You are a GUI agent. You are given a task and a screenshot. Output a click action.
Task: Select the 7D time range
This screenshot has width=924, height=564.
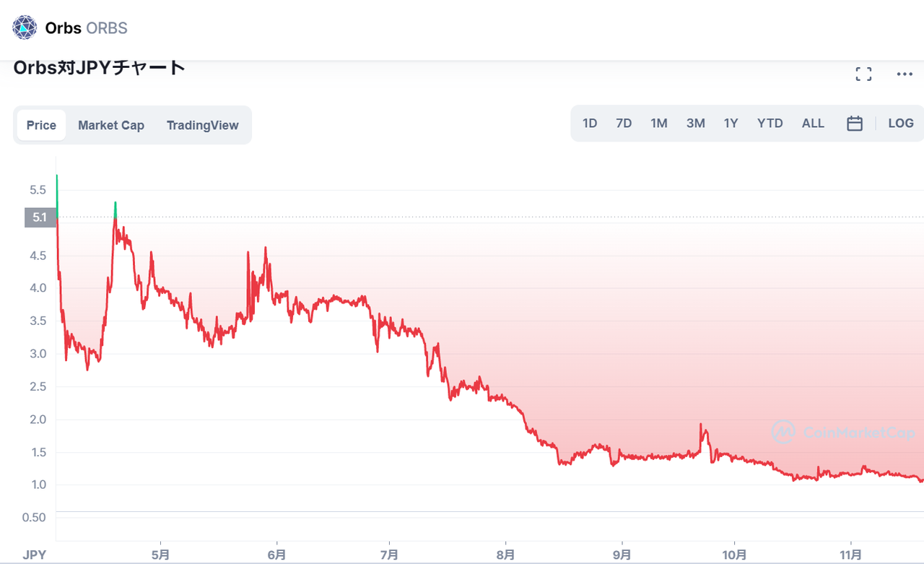[624, 123]
